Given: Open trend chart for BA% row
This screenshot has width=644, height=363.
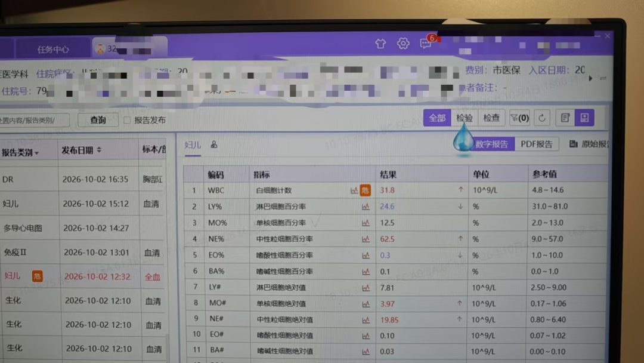Looking at the screenshot, I should click(366, 271).
